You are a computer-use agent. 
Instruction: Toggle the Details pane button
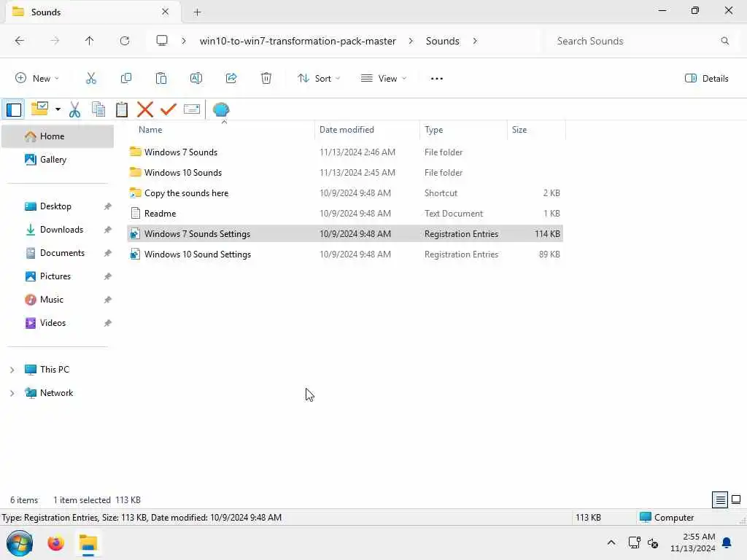tap(706, 79)
